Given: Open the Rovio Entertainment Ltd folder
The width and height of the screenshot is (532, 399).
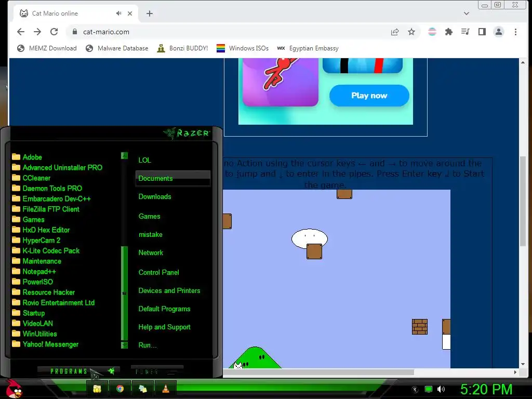Looking at the screenshot, I should (x=54, y=303).
